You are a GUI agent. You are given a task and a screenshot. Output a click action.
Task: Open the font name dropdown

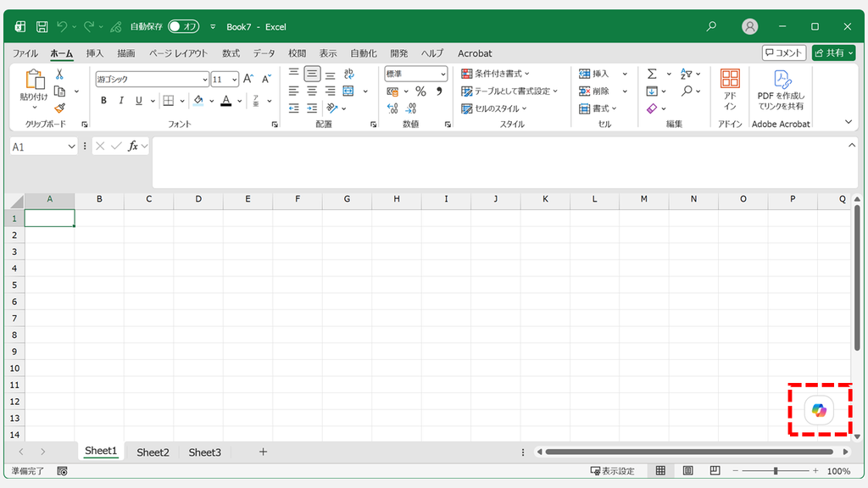pos(205,80)
